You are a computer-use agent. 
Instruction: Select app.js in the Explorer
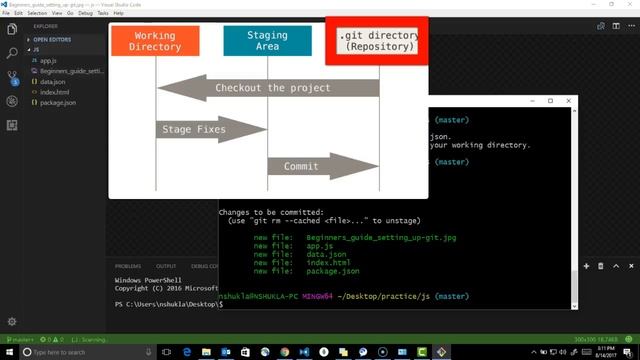click(48, 60)
